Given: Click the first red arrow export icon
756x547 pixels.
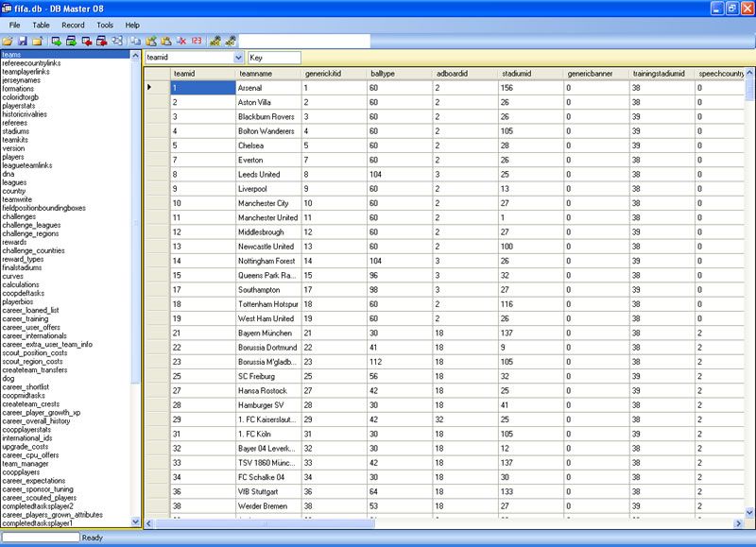Looking at the screenshot, I should tap(87, 42).
